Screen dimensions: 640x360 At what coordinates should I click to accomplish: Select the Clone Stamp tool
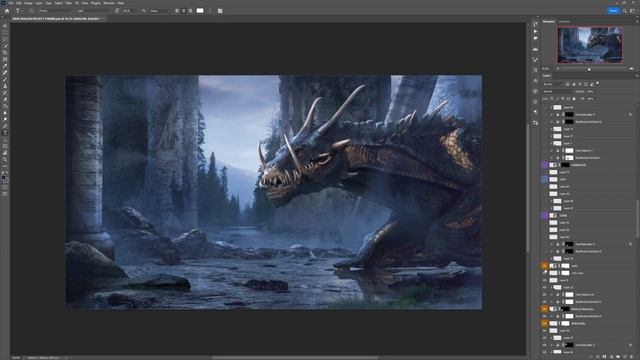pyautogui.click(x=5, y=86)
